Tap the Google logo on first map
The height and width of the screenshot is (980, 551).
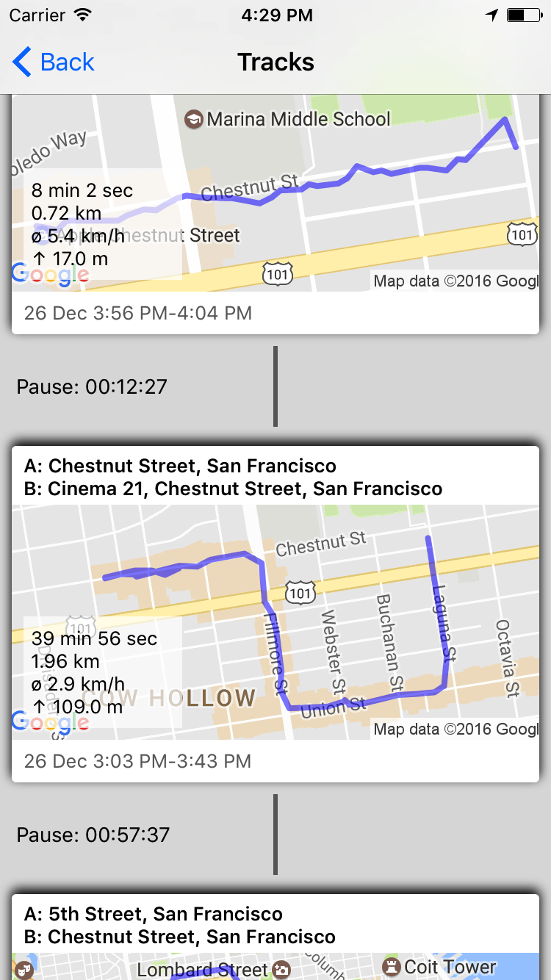51,275
